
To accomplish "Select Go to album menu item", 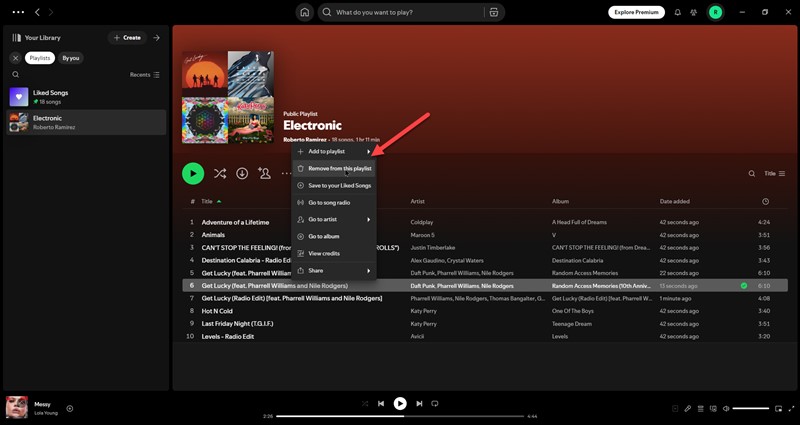I will coord(334,236).
